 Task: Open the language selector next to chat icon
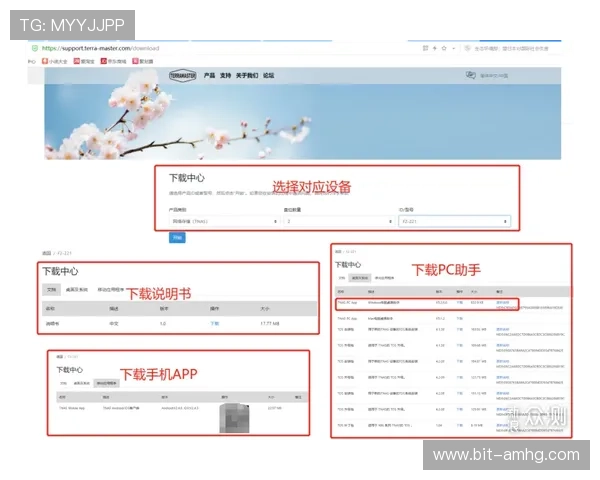coord(494,76)
